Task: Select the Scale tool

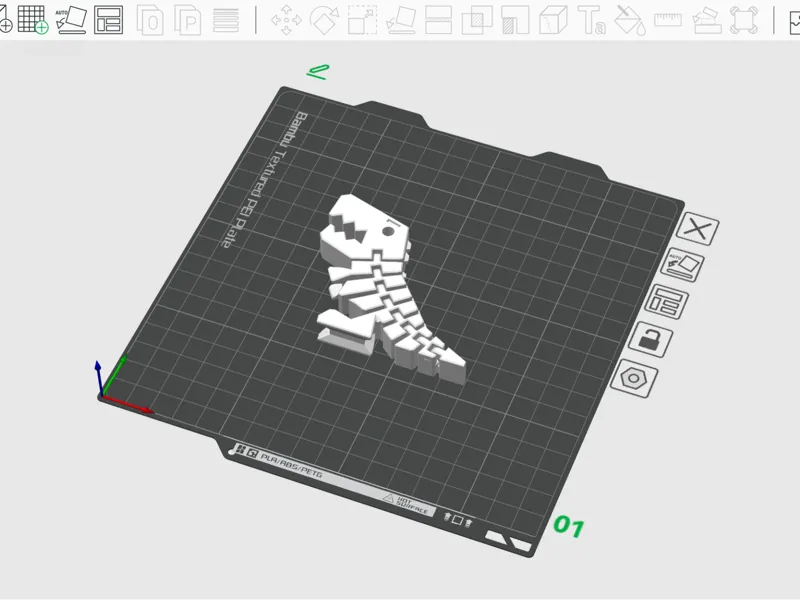Action: (x=363, y=20)
